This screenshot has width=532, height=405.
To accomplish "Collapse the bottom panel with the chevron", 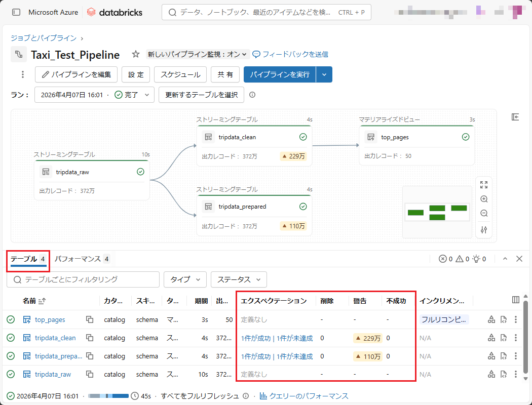I will 505,259.
